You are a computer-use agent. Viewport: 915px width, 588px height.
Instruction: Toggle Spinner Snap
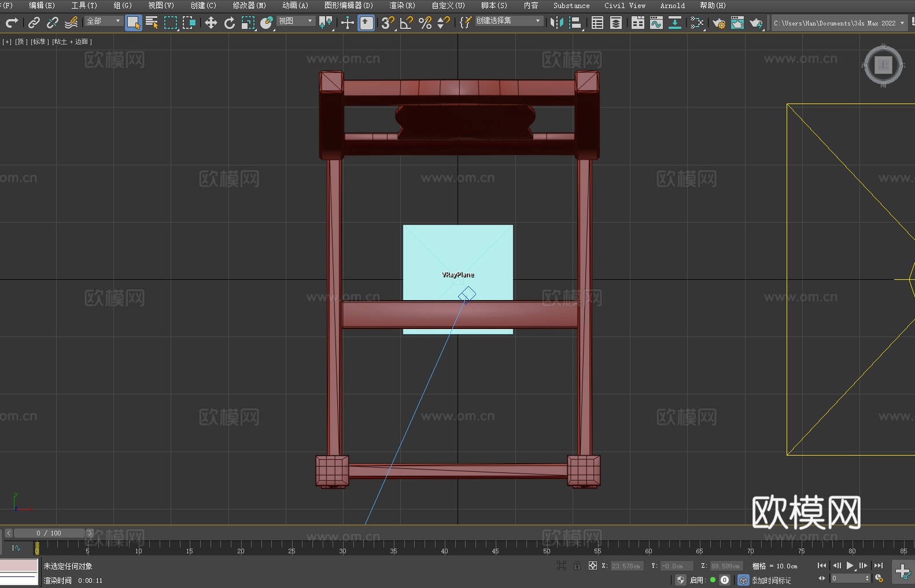coord(444,23)
